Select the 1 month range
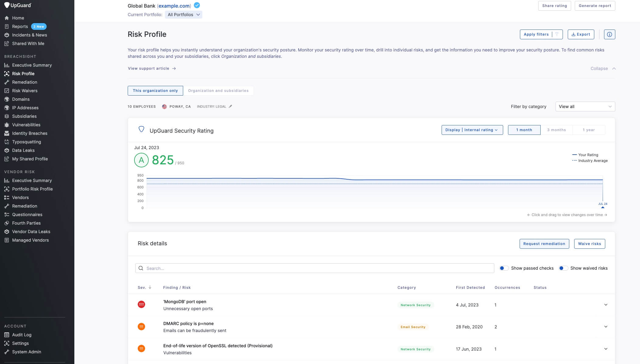The image size is (640, 364). [524, 130]
